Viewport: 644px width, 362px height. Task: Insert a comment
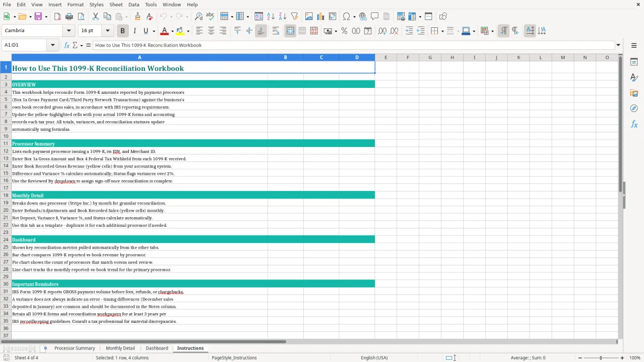[375, 17]
